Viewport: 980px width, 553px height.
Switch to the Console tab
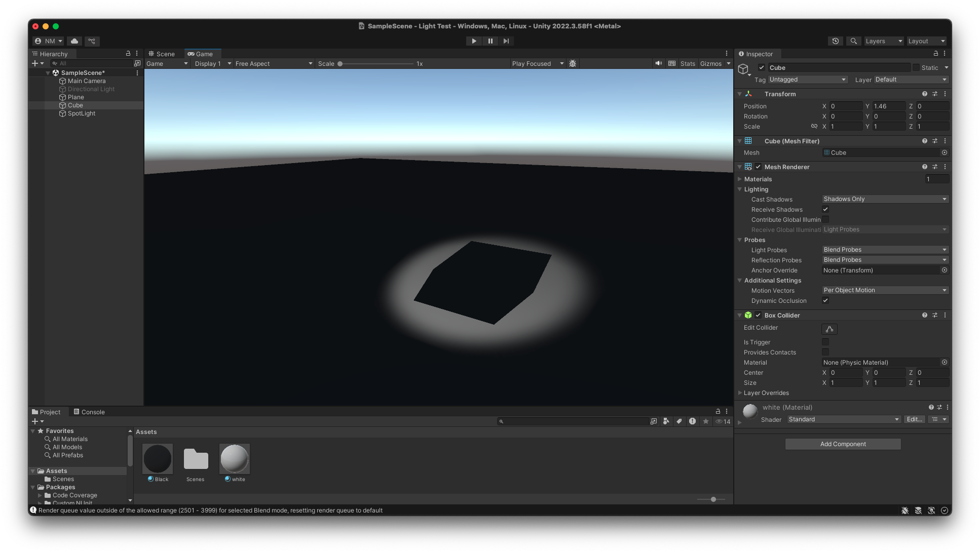pyautogui.click(x=89, y=412)
